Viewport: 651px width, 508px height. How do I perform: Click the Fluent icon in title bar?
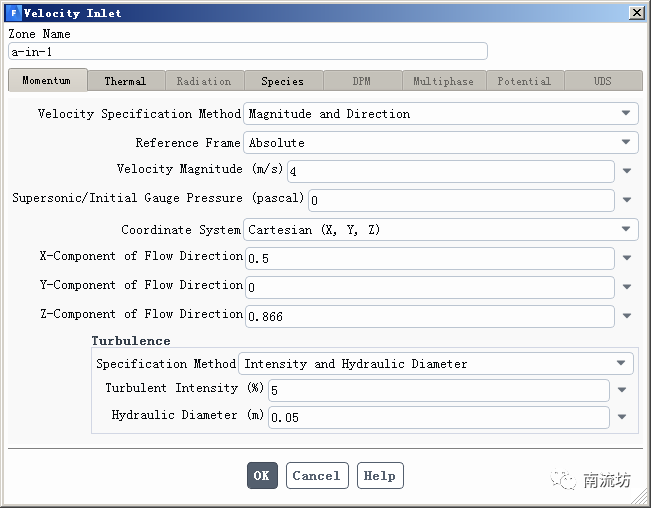tap(13, 13)
